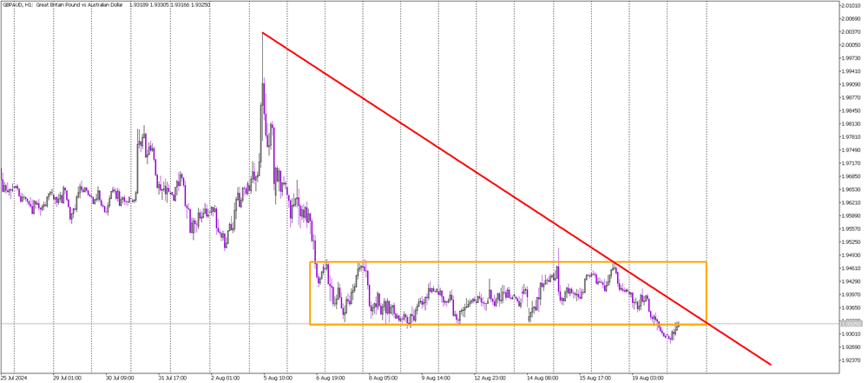Click the '19 Aug 03:00' time axis label
Viewport: 868px width, 383px height.
click(x=648, y=379)
